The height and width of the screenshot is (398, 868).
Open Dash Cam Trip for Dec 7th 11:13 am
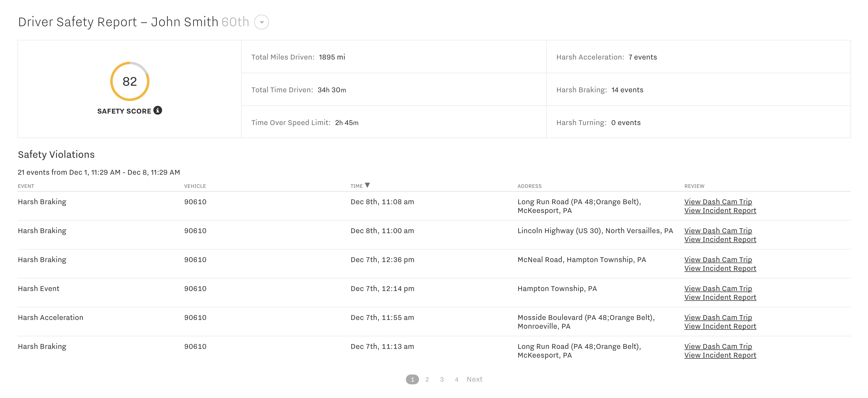(718, 346)
